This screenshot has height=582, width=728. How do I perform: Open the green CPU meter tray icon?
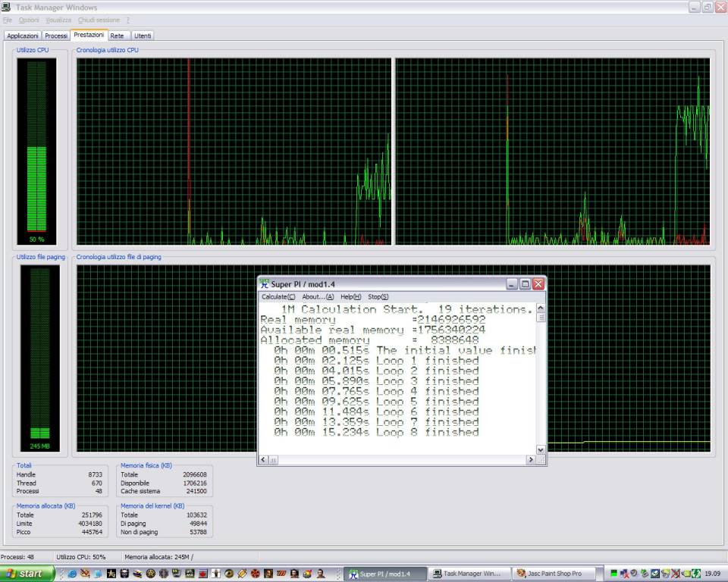(613, 573)
